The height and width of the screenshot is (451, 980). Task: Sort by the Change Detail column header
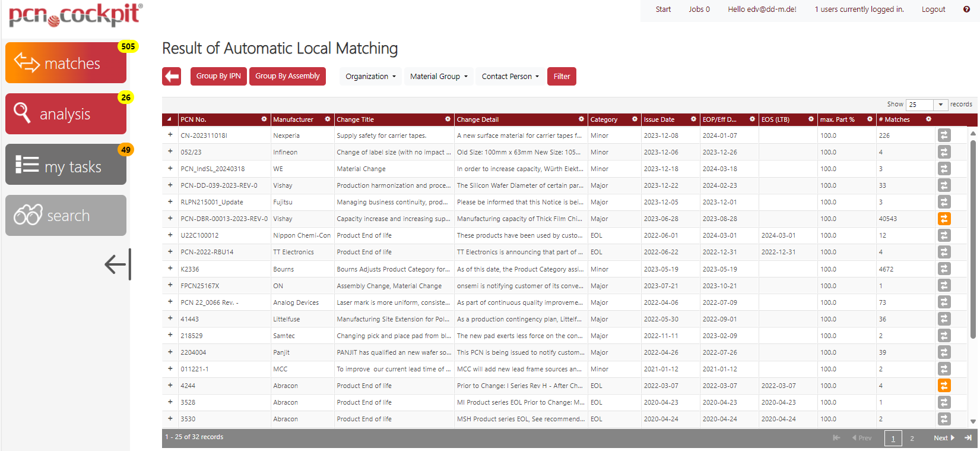478,119
